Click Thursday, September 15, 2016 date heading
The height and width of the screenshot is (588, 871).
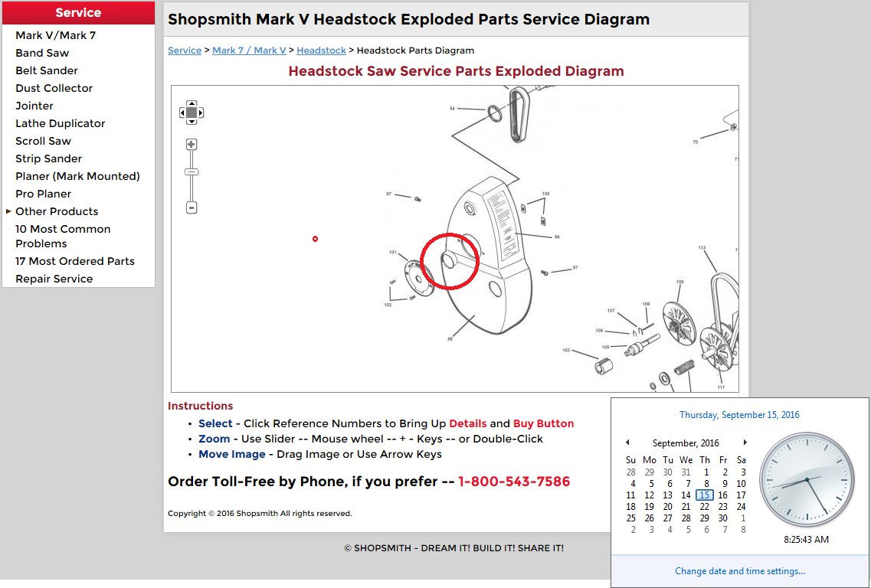tap(740, 415)
